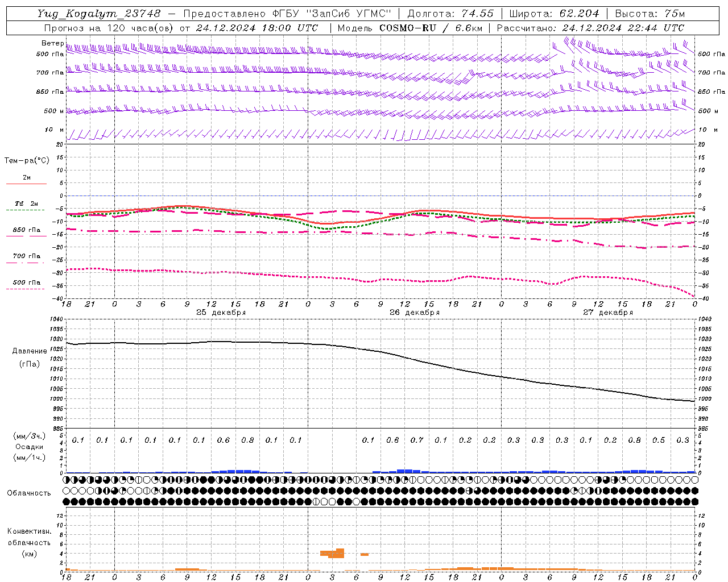Click the 'Давление' pressure panel label
This screenshot has width=728, height=582.
click(x=30, y=351)
